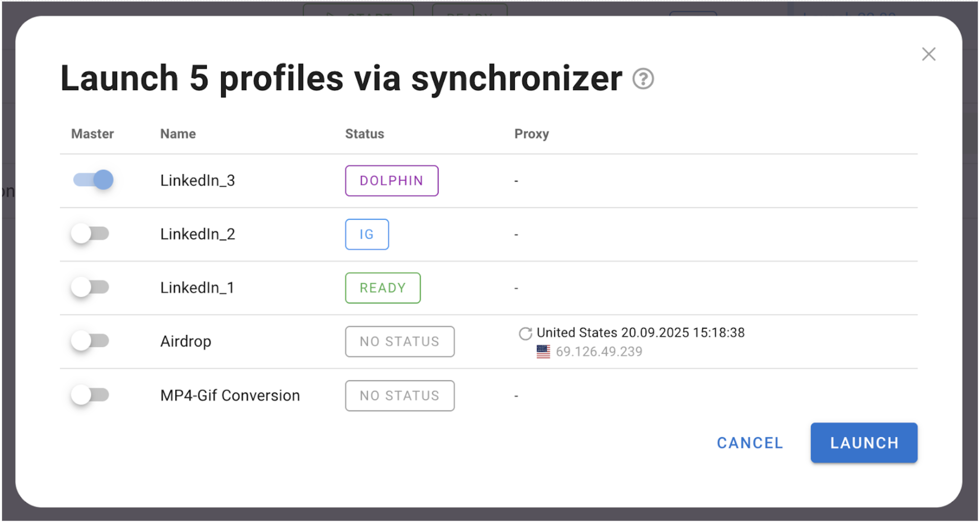Click the IG status tag
The image size is (980, 522).
[x=366, y=234]
